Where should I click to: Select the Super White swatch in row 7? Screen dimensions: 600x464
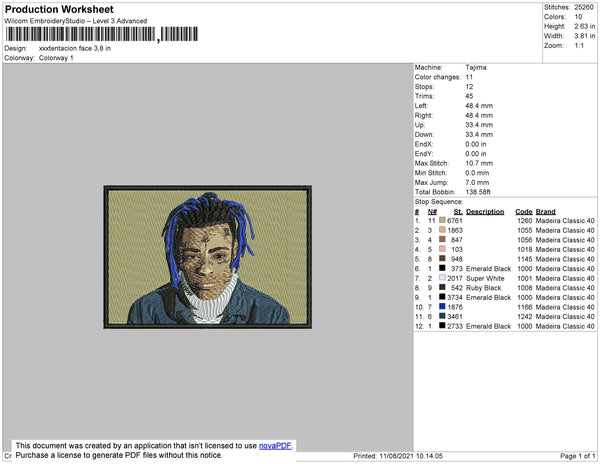coord(442,278)
